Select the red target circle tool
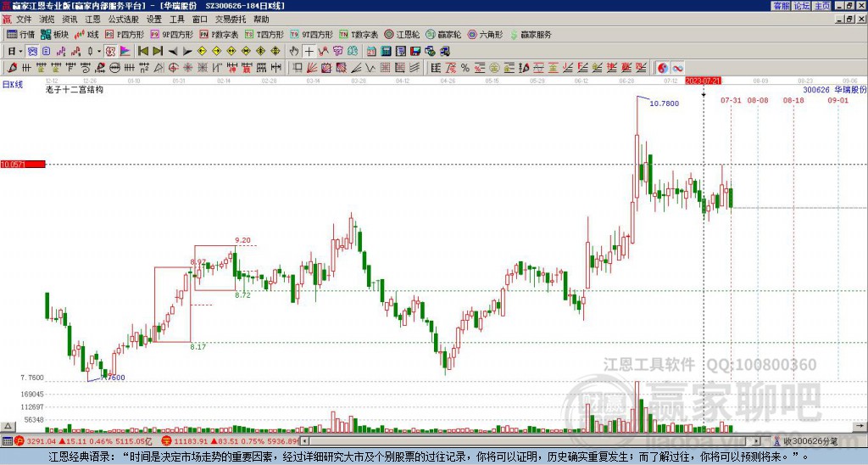868x465 pixels. coord(174,68)
